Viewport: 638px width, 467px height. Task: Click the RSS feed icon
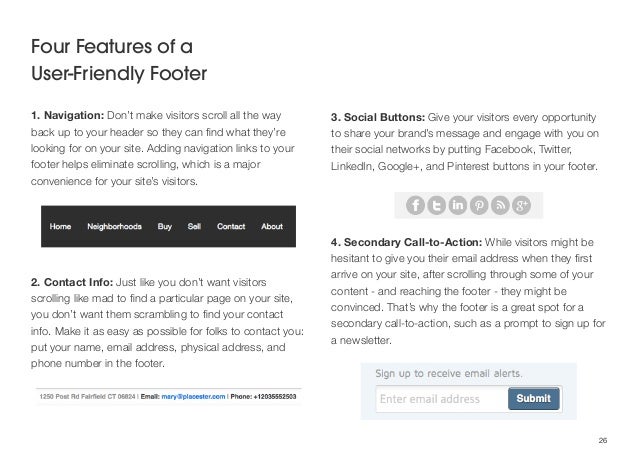(x=500, y=205)
